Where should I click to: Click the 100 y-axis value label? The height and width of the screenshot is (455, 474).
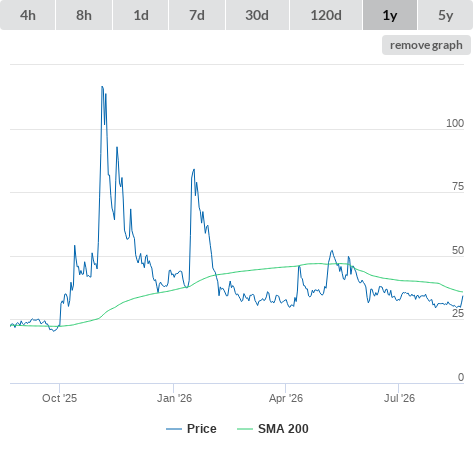(x=455, y=123)
